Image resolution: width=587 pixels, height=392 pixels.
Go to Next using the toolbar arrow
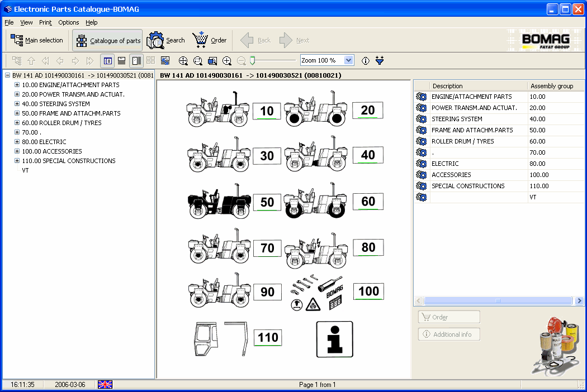pos(295,40)
